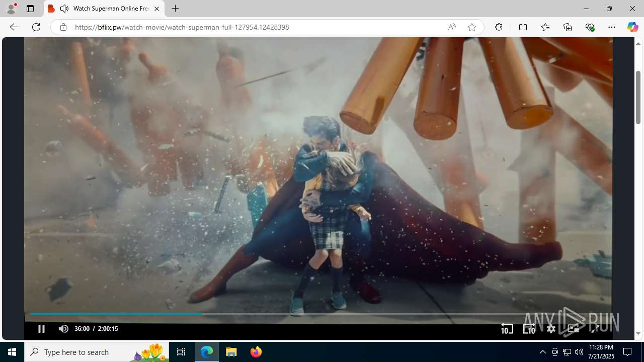The width and height of the screenshot is (644, 362).
Task: Rewind the video 10 seconds
Action: (x=507, y=329)
